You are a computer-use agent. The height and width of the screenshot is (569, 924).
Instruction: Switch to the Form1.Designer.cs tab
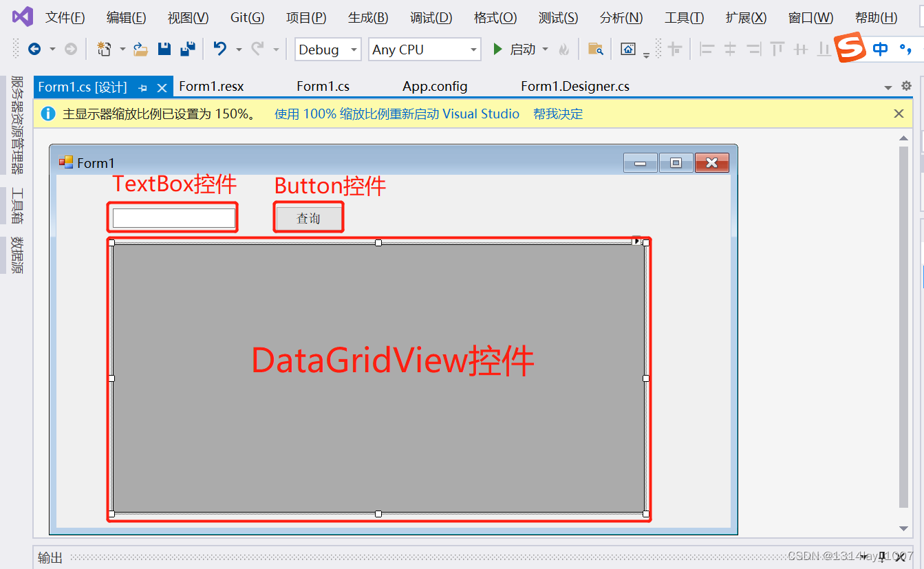coord(575,87)
